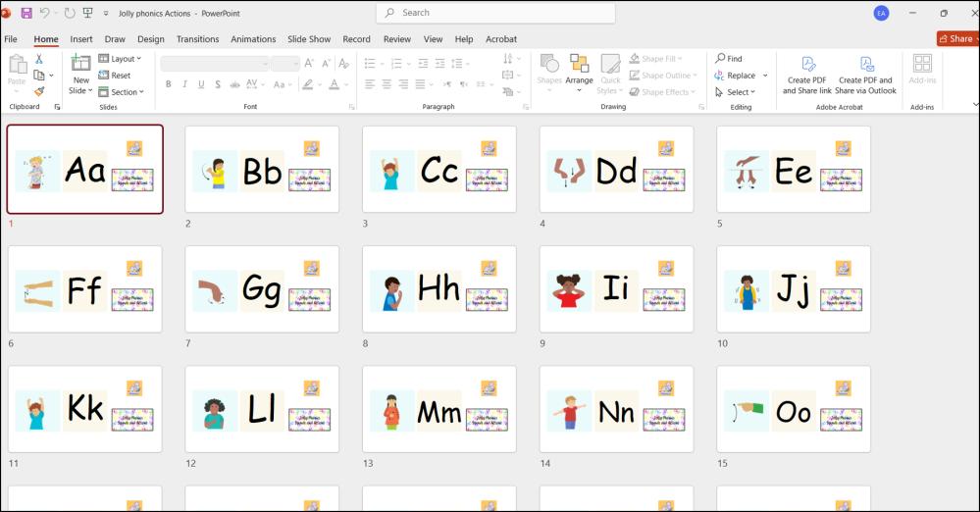Toggle Center paragraph alignment
The width and height of the screenshot is (980, 512).
tap(387, 83)
